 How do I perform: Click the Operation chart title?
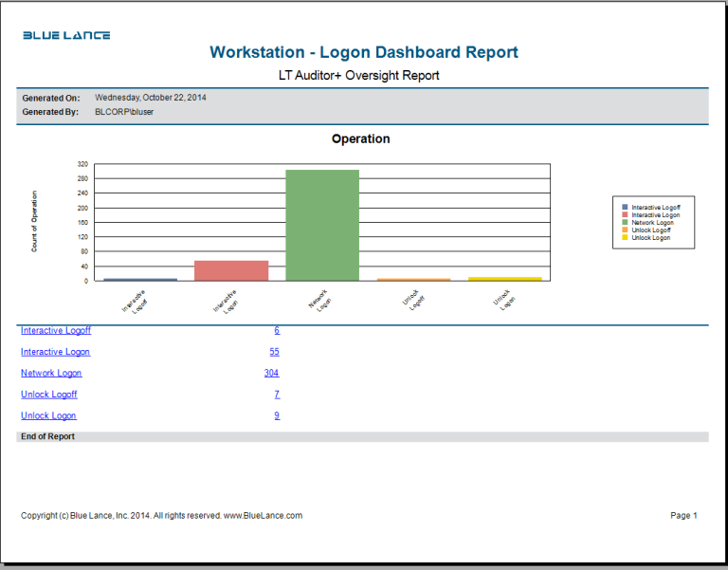[x=360, y=139]
